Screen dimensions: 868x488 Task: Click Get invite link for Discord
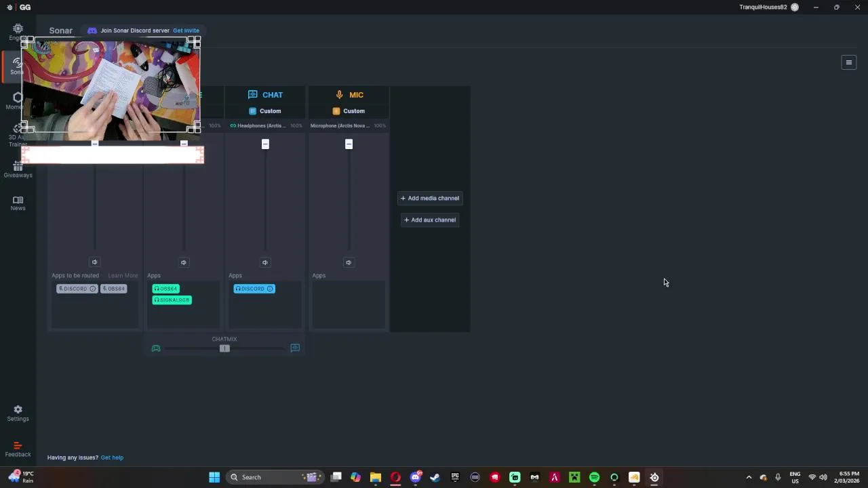pyautogui.click(x=186, y=30)
